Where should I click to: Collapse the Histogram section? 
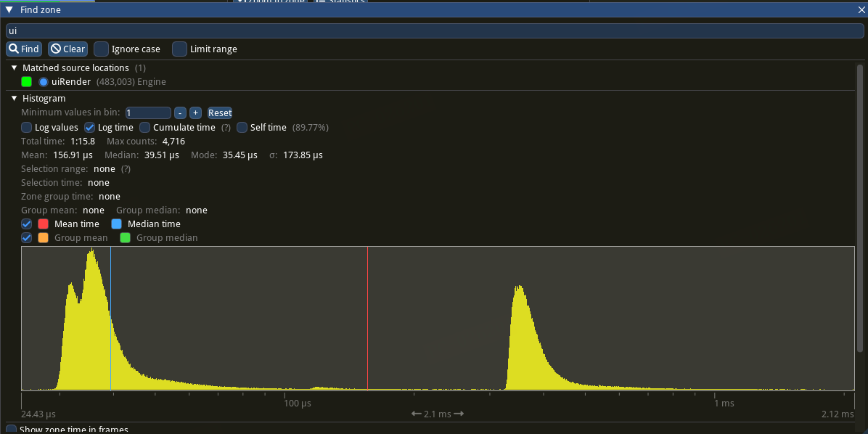tap(15, 99)
